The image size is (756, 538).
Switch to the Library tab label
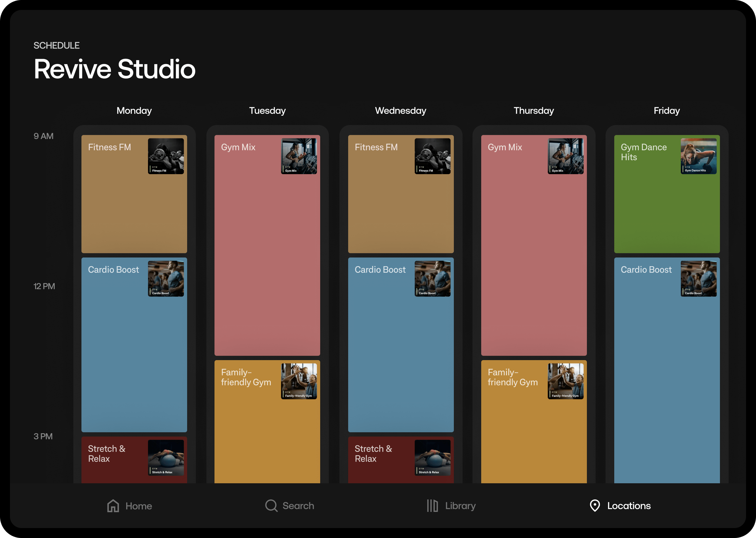[x=460, y=506]
